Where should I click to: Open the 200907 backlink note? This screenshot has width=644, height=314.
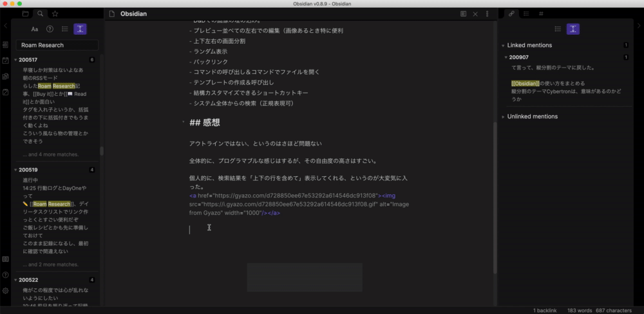pos(519,57)
